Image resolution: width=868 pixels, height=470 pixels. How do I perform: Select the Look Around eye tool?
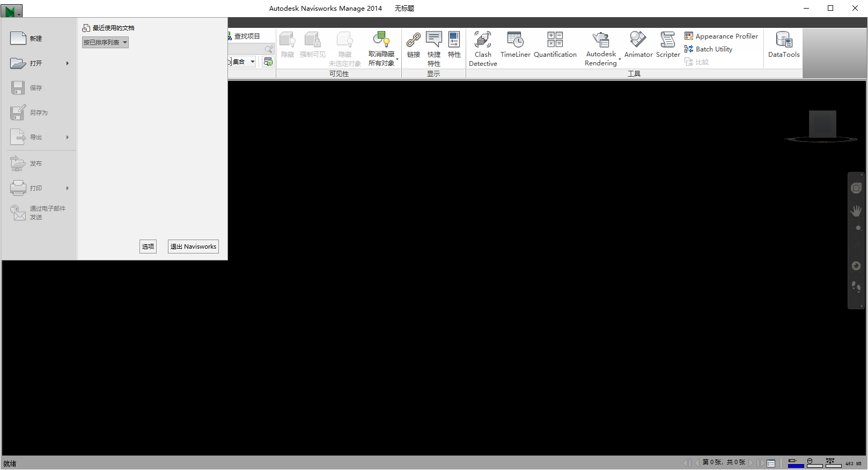pyautogui.click(x=856, y=266)
